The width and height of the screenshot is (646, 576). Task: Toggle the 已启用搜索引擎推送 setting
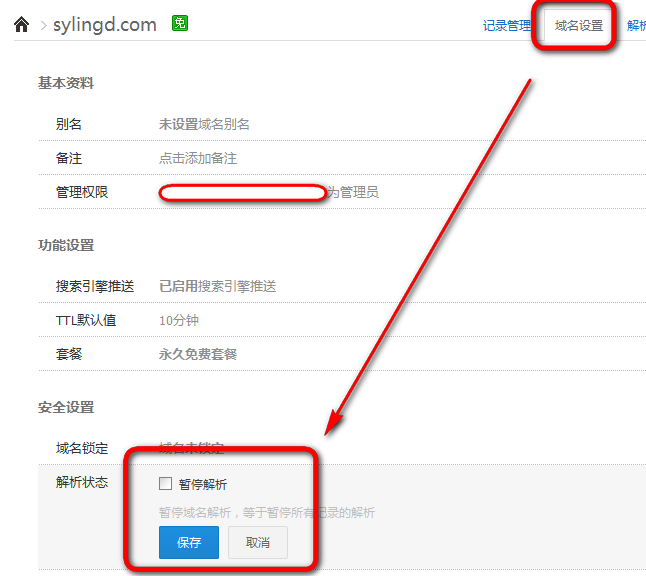(x=217, y=286)
